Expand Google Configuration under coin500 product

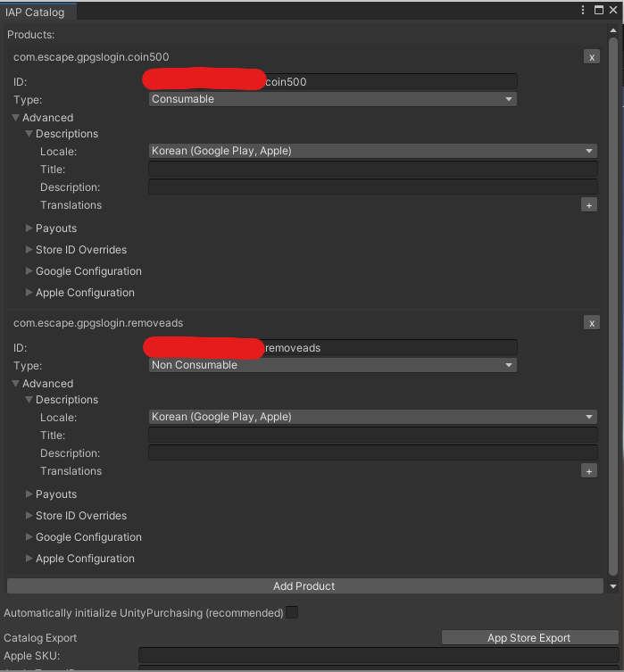click(x=84, y=271)
